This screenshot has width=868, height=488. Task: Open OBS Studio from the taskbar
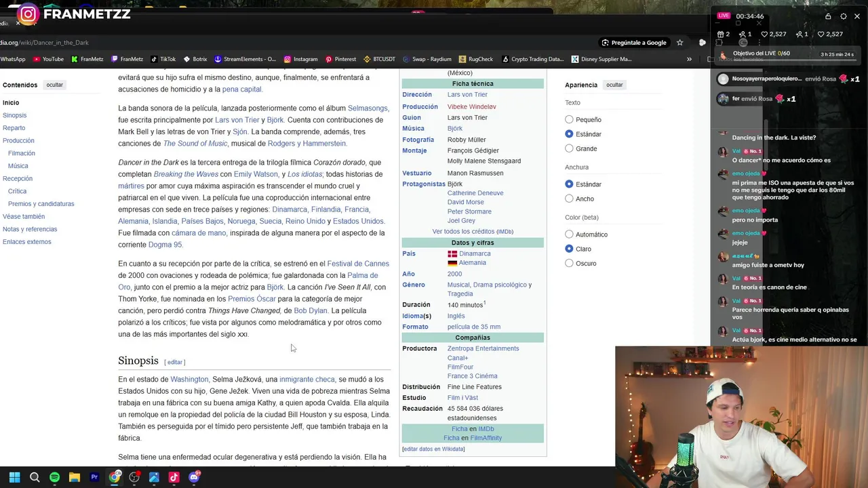134,477
